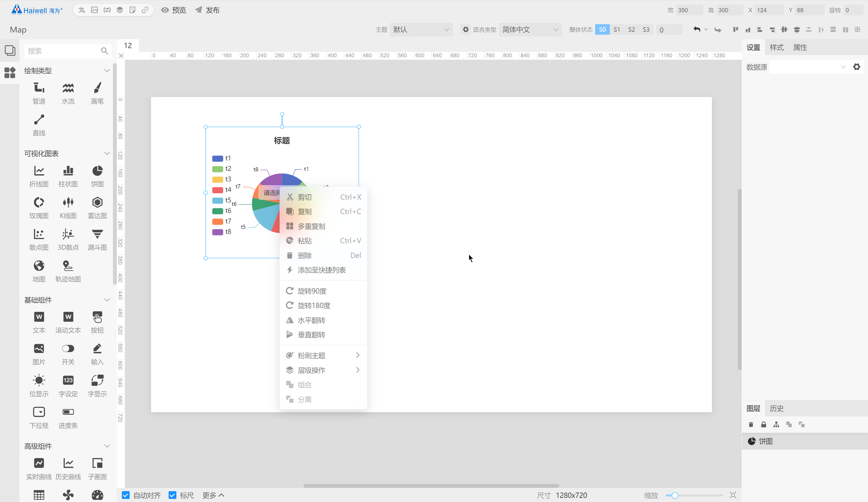This screenshot has height=502, width=868.
Task: Add a 折线图 line chart
Action: (x=39, y=176)
